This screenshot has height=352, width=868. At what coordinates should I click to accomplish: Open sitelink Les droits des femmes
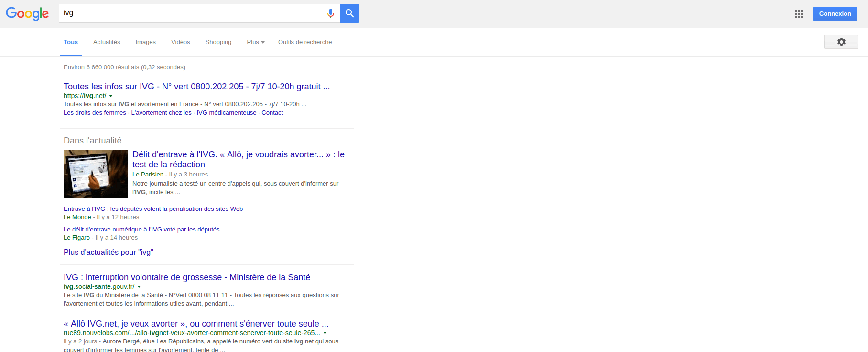coord(95,113)
